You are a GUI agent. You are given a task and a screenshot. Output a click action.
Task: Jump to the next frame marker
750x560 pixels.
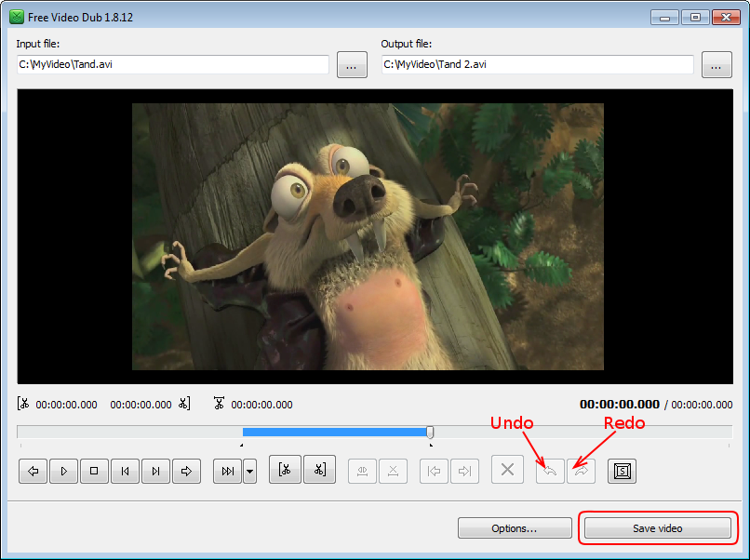[155, 472]
